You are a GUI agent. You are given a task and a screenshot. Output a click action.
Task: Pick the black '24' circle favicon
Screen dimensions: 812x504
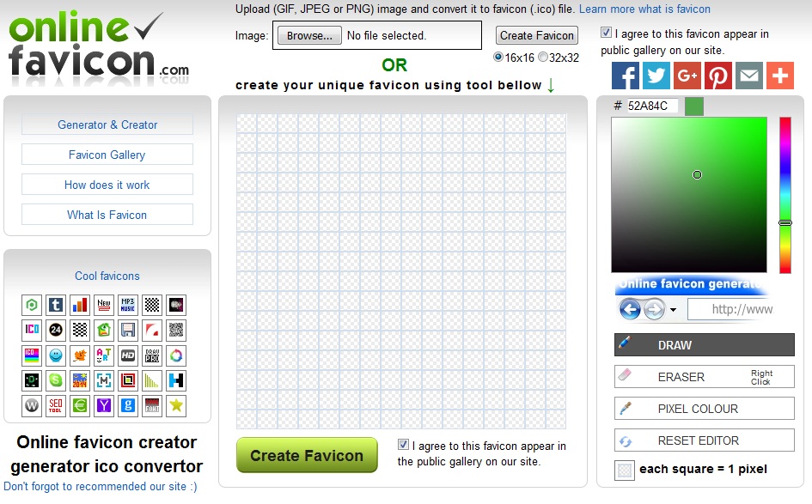coord(55,330)
